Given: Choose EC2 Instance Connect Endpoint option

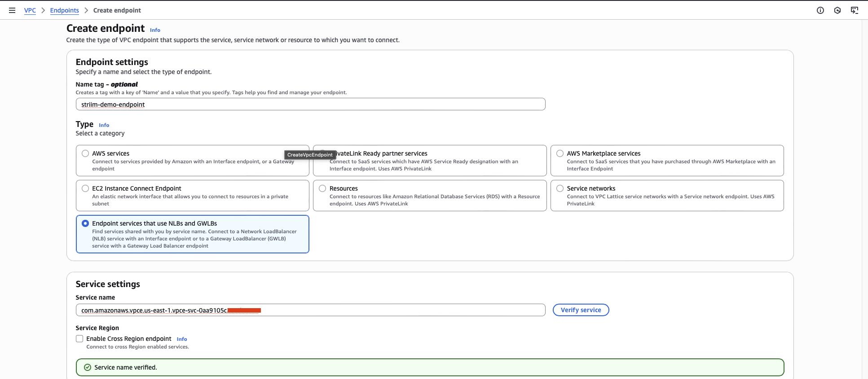Looking at the screenshot, I should click(x=85, y=188).
